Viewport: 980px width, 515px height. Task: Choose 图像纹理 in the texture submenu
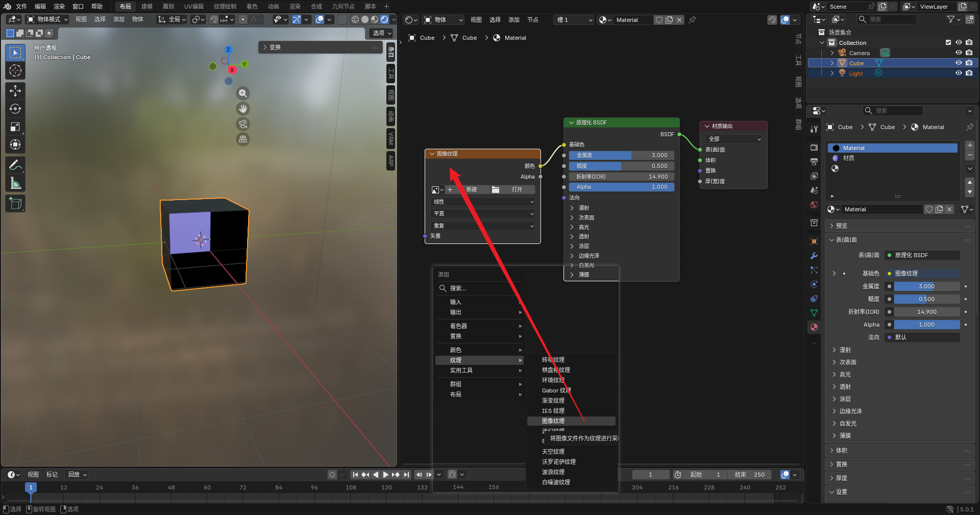click(x=571, y=421)
